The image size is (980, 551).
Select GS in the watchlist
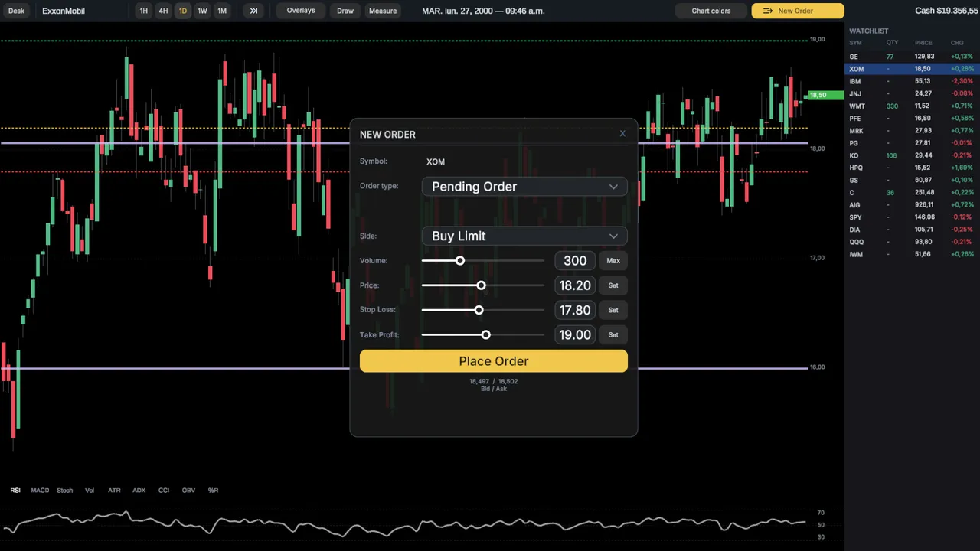(912, 180)
